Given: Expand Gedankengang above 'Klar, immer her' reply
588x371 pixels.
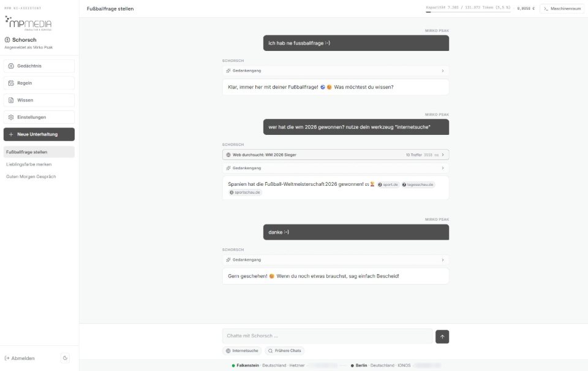Looking at the screenshot, I should (x=336, y=71).
